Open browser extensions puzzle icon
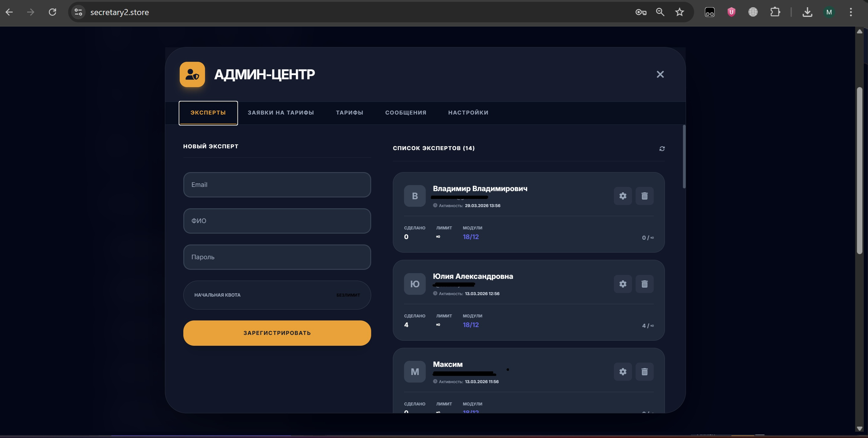868x438 pixels. [775, 12]
